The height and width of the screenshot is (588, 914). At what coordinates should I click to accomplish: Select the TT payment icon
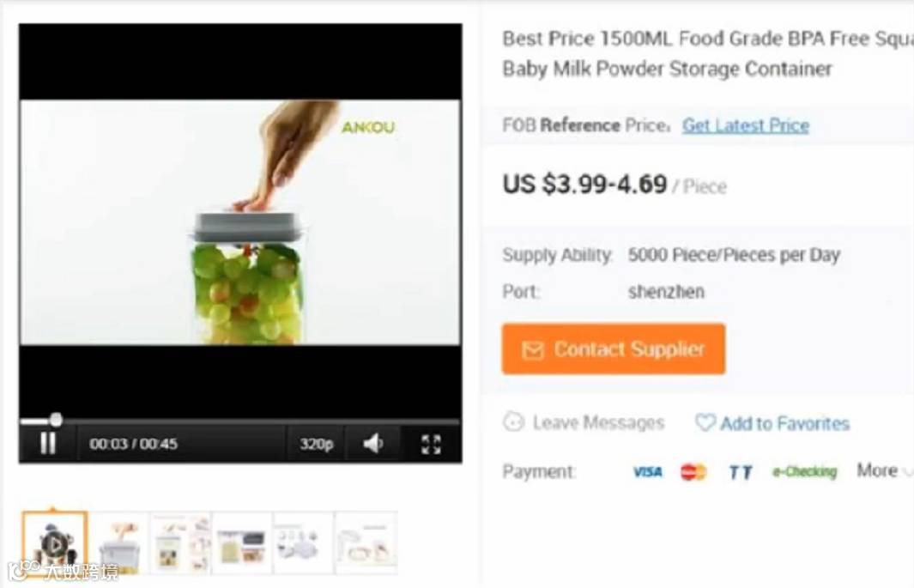tap(741, 472)
